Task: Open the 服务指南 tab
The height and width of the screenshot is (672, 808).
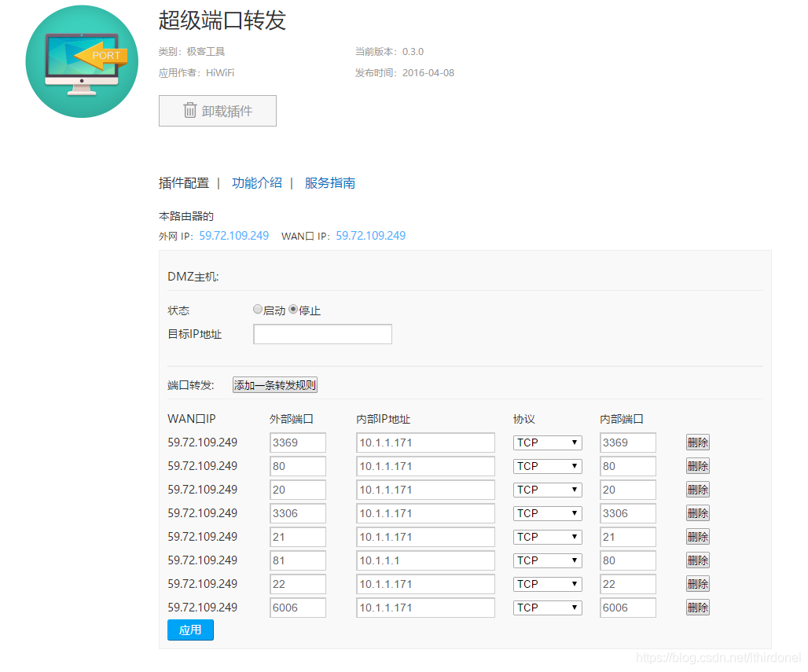Action: (329, 183)
